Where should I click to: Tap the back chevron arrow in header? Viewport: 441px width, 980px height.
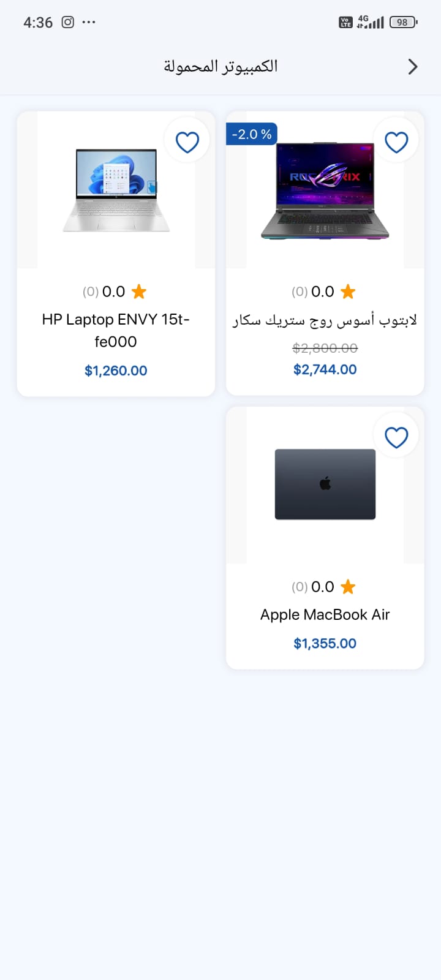(x=413, y=66)
